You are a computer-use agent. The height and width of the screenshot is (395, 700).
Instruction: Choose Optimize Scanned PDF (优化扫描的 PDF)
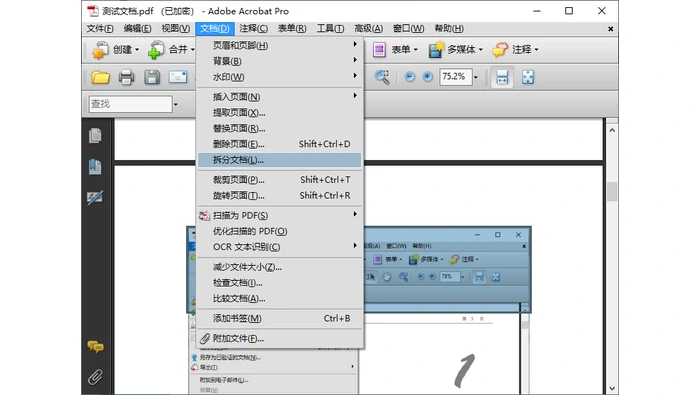point(279,231)
